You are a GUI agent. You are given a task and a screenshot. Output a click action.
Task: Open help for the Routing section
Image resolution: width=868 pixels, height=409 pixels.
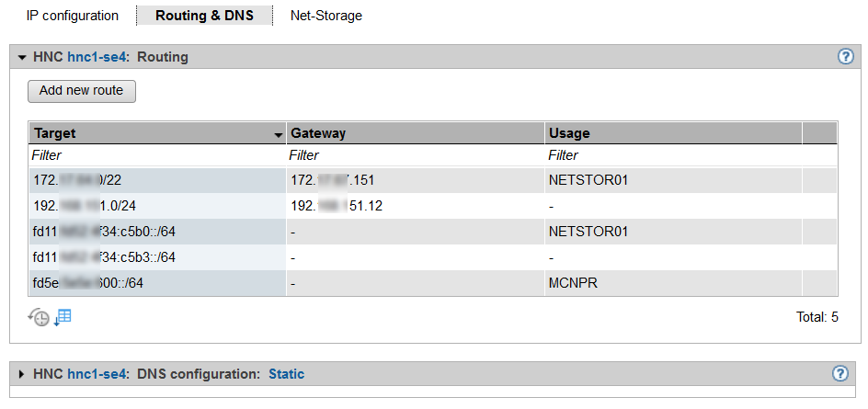coord(846,57)
